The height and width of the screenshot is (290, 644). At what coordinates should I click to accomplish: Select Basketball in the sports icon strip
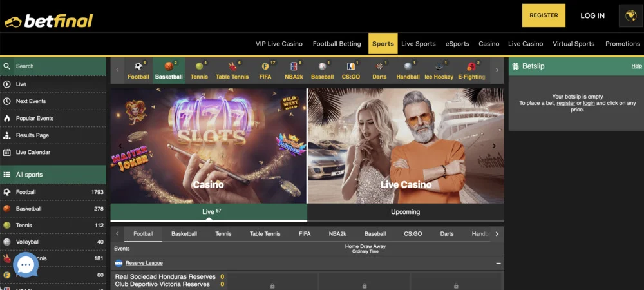169,71
